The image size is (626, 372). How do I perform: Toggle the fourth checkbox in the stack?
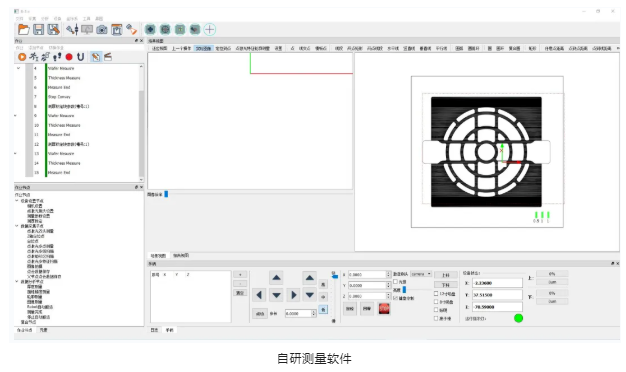[x=436, y=318]
